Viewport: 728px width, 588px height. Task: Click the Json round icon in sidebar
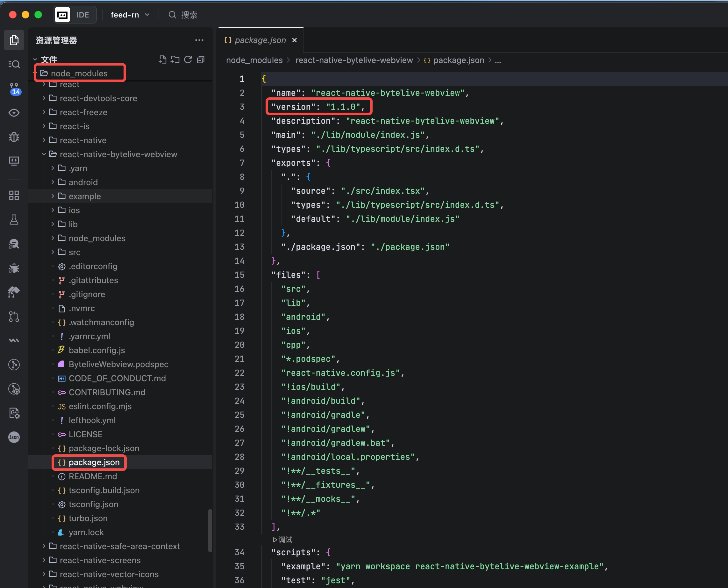coord(14,437)
